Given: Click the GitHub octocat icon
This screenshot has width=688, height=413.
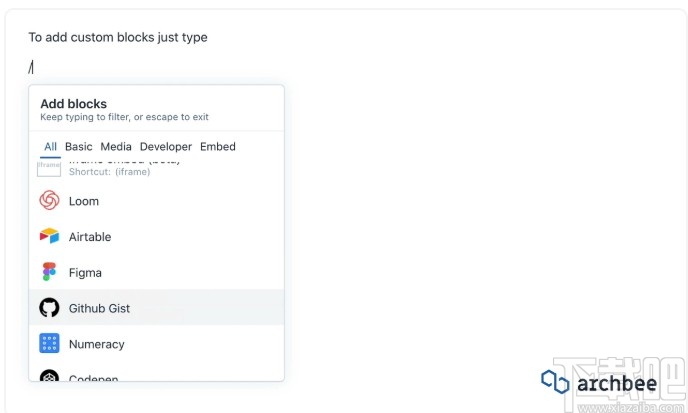Looking at the screenshot, I should pos(49,308).
